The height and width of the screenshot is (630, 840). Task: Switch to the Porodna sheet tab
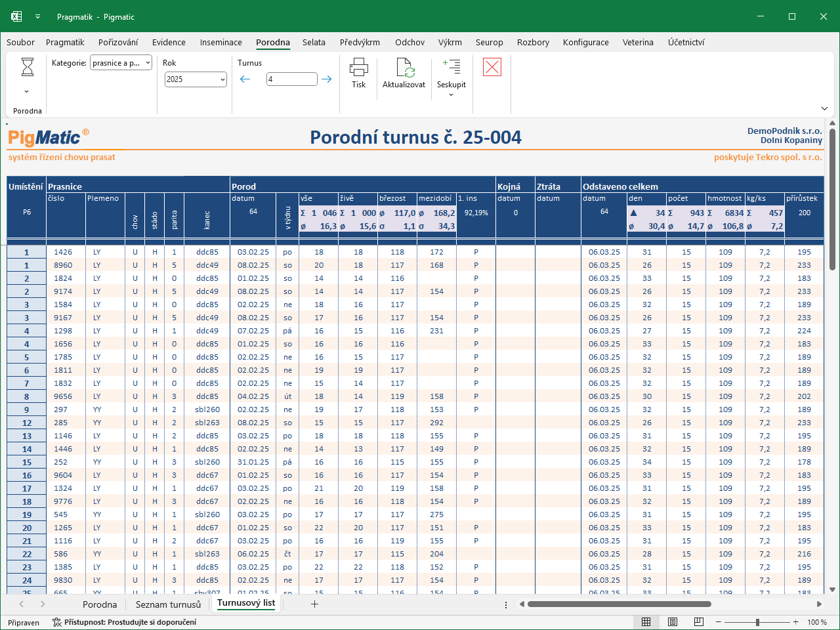[100, 604]
